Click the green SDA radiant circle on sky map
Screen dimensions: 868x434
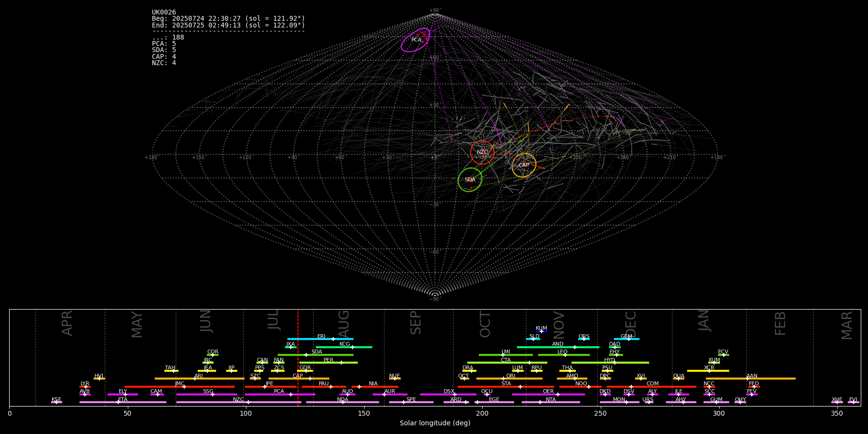470,180
